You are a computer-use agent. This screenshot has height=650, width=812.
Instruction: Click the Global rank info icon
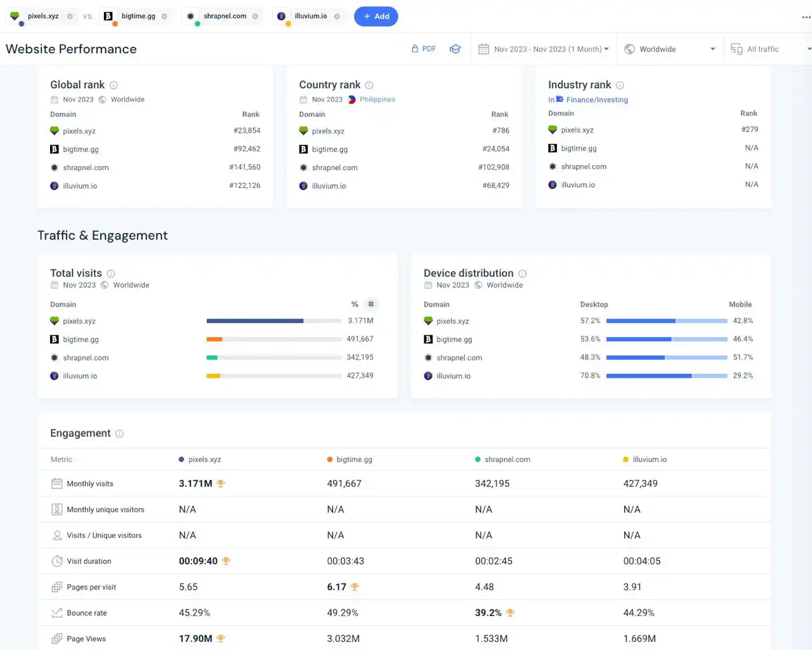pos(114,85)
